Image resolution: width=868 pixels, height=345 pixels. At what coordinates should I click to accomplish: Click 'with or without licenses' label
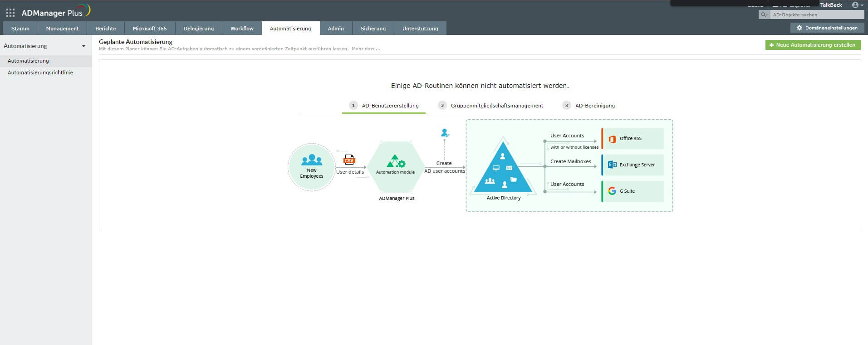(574, 147)
